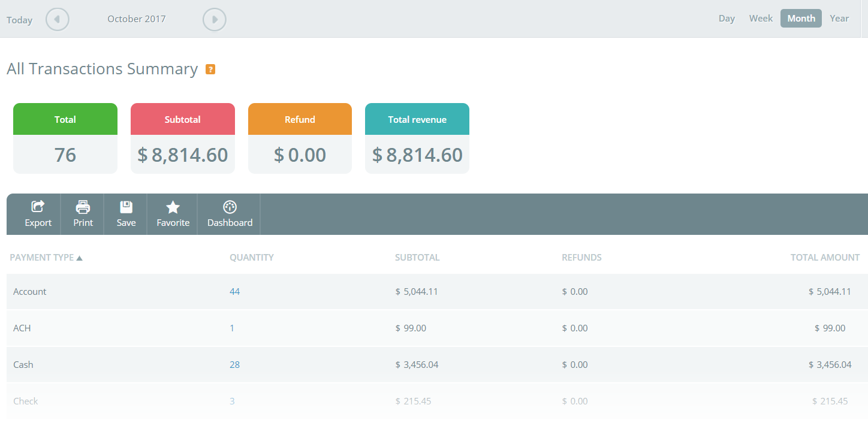Screen dimensions: 868x432
Task: Open the Account quantity 44 link
Action: 234,291
